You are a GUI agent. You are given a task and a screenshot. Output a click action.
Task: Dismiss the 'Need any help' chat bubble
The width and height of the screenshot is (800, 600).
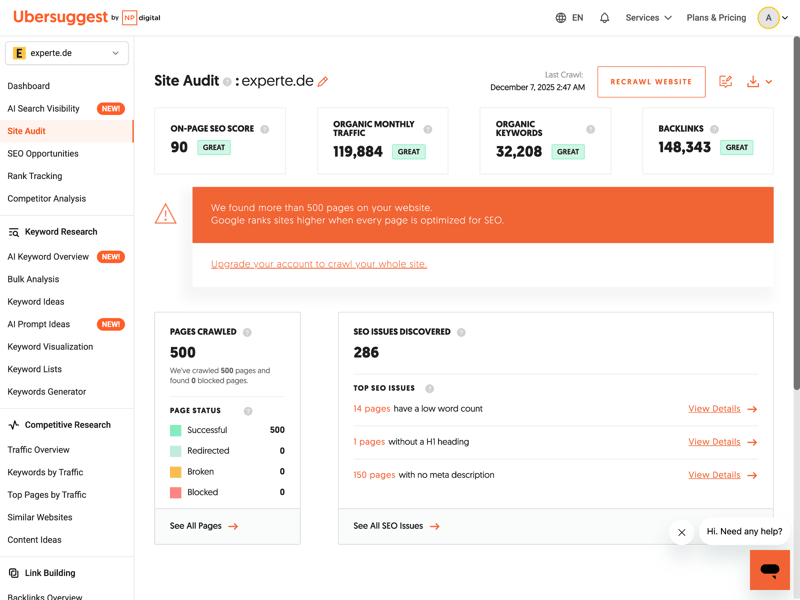[x=682, y=532]
